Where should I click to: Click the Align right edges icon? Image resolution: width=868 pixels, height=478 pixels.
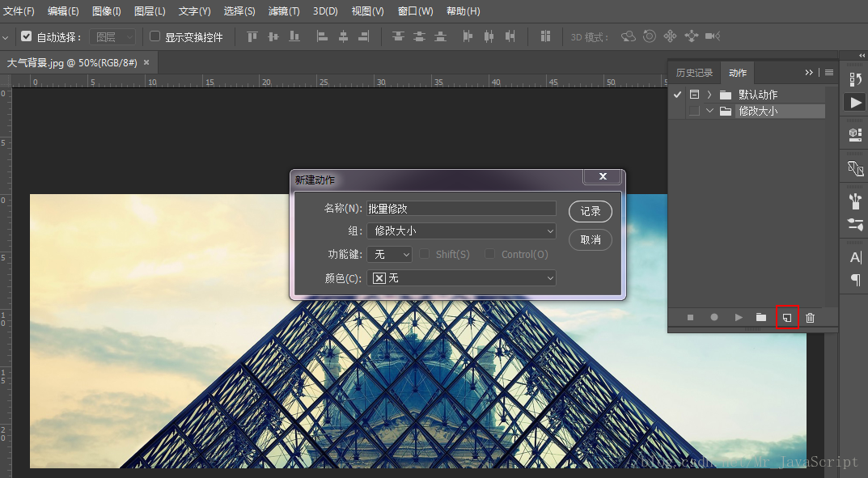(364, 36)
